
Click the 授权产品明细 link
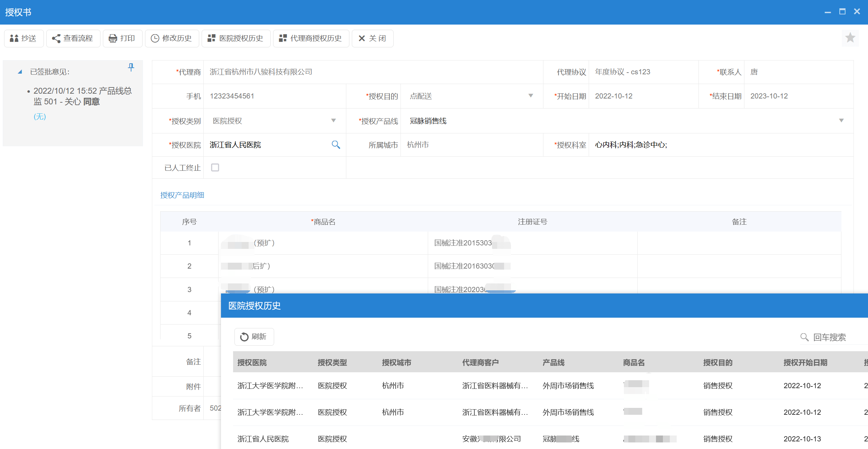tap(182, 195)
